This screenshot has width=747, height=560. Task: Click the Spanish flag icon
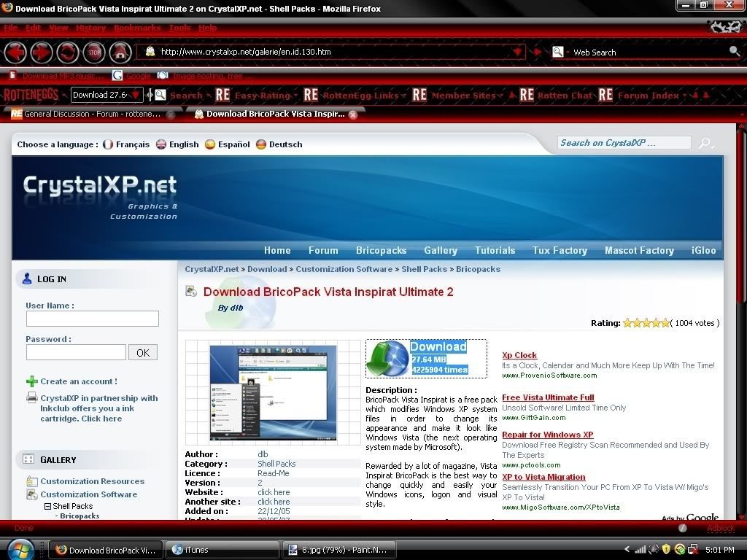tap(210, 144)
